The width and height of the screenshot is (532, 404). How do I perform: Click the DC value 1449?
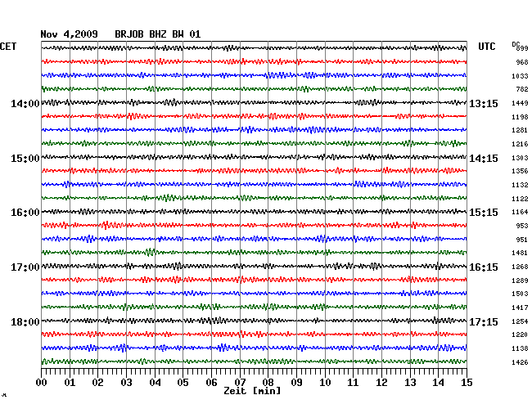click(520, 103)
